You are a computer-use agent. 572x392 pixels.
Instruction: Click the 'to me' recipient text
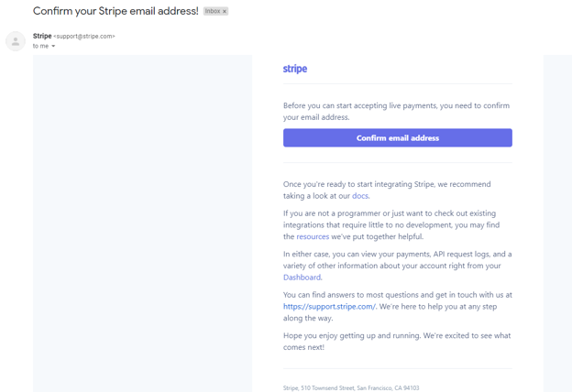point(40,46)
